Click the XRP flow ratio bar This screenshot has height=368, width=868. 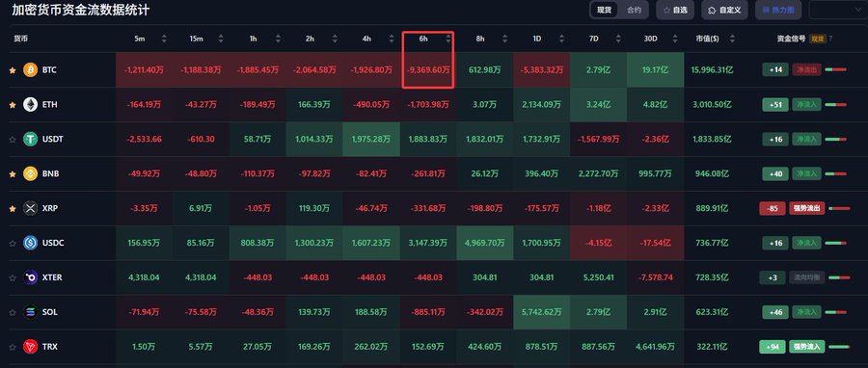coord(839,208)
